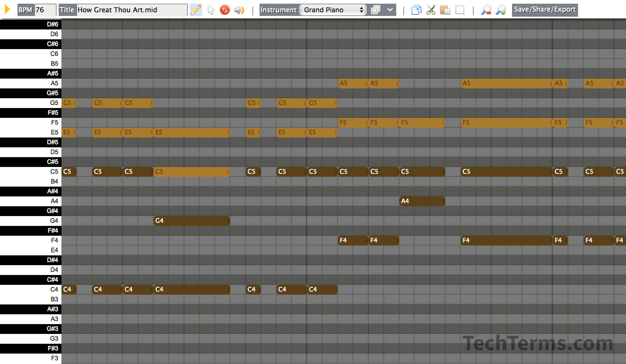
Task: Select the pencil draw tool
Action: click(x=196, y=10)
